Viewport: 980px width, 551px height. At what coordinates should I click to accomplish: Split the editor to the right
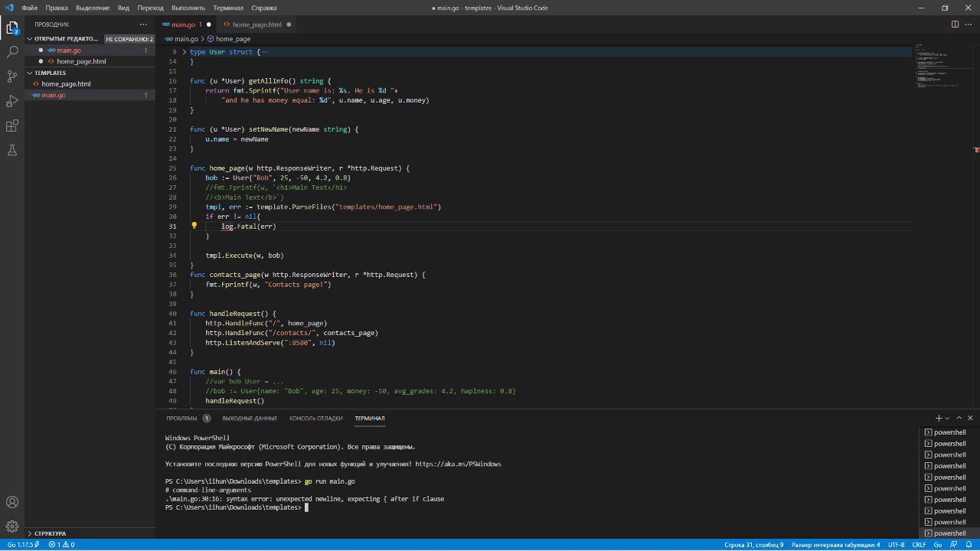click(x=955, y=24)
